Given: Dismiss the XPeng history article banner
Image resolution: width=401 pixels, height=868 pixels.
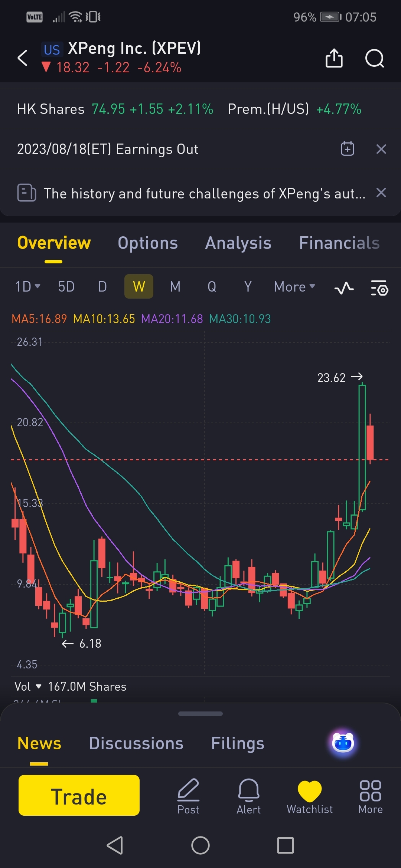Looking at the screenshot, I should pos(381,193).
